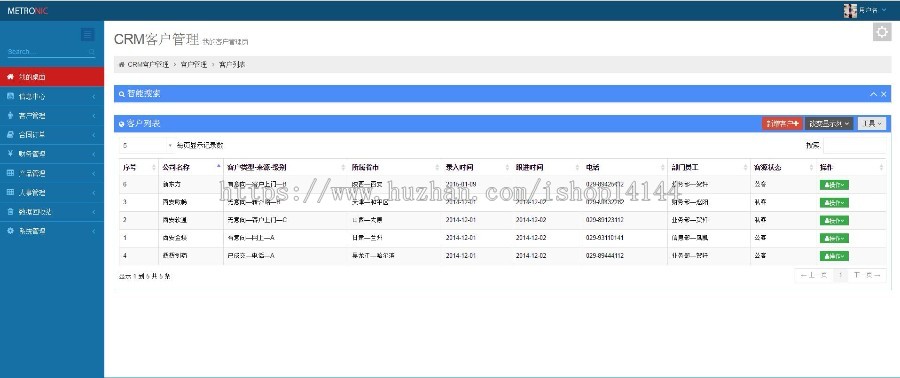This screenshot has width=900, height=378.
Task: Click the person icon beside 客户管理
Action: click(x=10, y=115)
